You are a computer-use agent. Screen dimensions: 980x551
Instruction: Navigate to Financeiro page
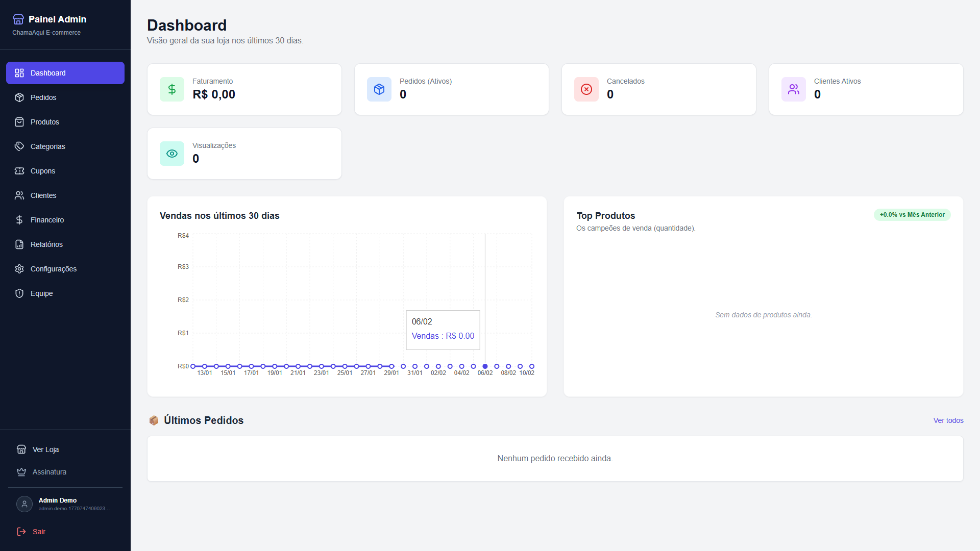click(x=47, y=220)
